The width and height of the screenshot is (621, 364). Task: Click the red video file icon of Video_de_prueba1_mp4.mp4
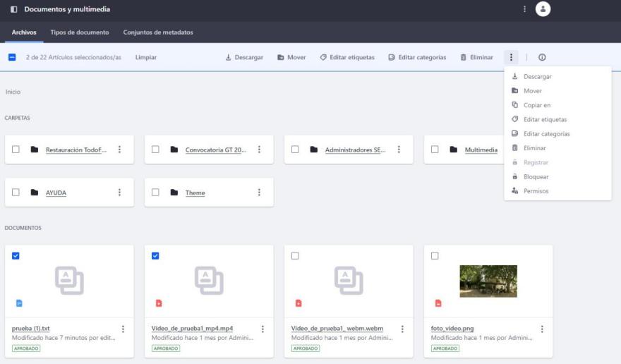[159, 303]
